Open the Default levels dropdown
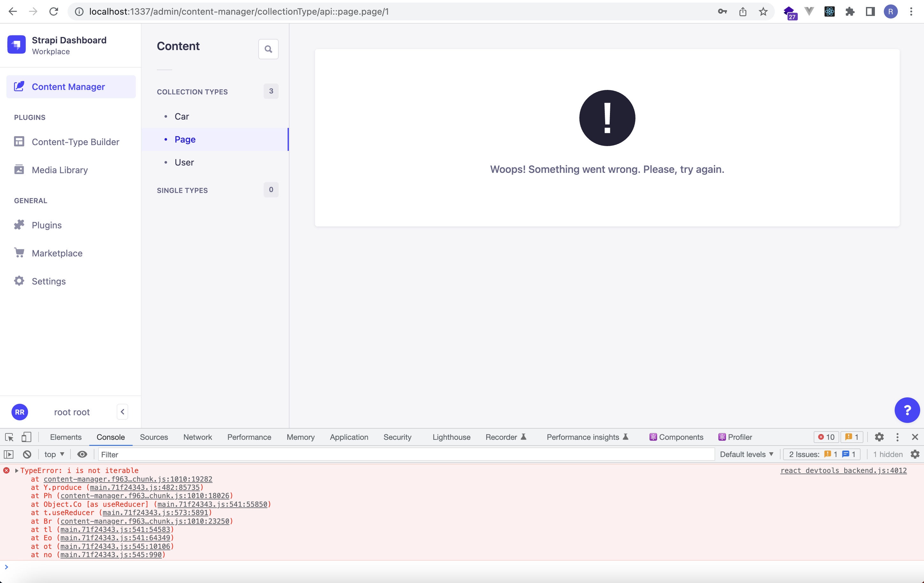 click(746, 454)
